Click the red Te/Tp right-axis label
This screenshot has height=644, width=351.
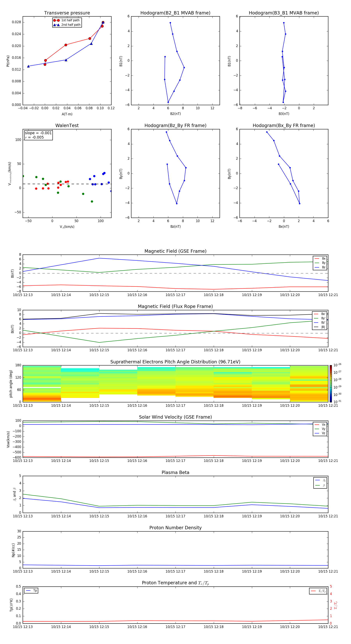click(336, 605)
